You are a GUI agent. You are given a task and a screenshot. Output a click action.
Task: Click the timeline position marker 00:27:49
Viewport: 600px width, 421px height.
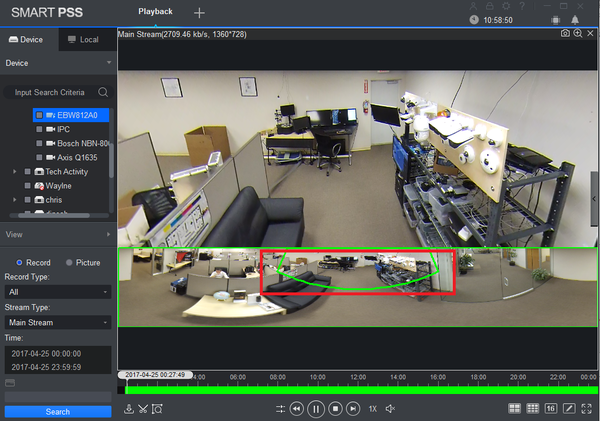155,375
